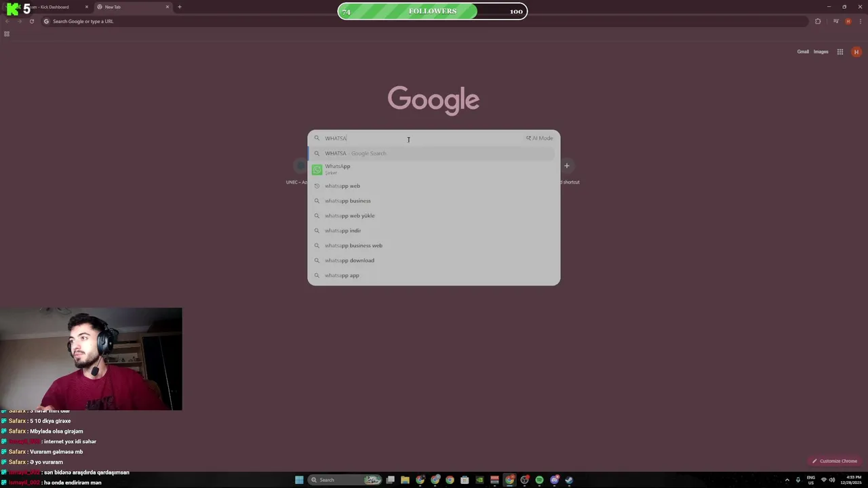
Task: Click the microphone tray icon
Action: (x=798, y=480)
